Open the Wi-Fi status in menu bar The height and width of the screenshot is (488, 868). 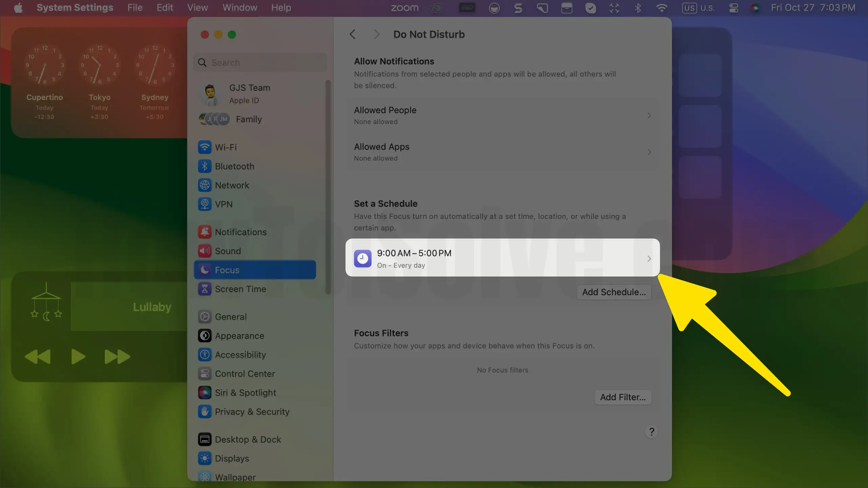point(662,8)
